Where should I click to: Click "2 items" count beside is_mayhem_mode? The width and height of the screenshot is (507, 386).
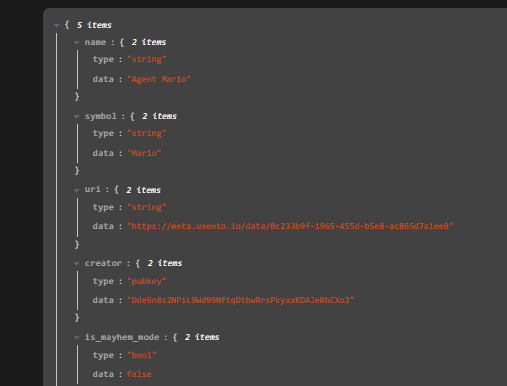tap(202, 337)
